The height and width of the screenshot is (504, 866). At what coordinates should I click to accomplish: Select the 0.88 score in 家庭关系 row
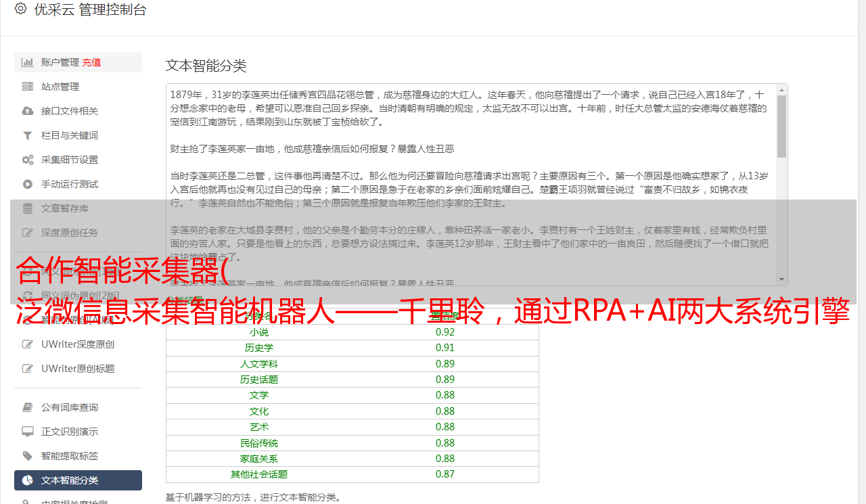pos(445,459)
